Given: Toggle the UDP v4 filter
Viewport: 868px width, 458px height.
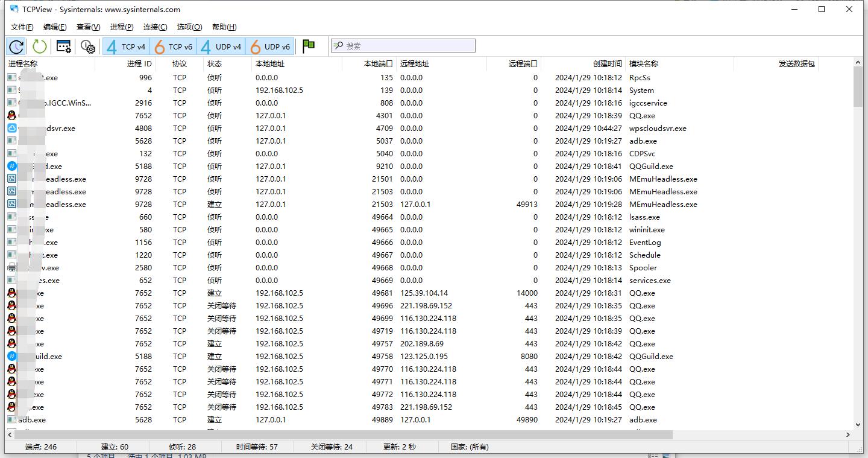Looking at the screenshot, I should pos(221,46).
